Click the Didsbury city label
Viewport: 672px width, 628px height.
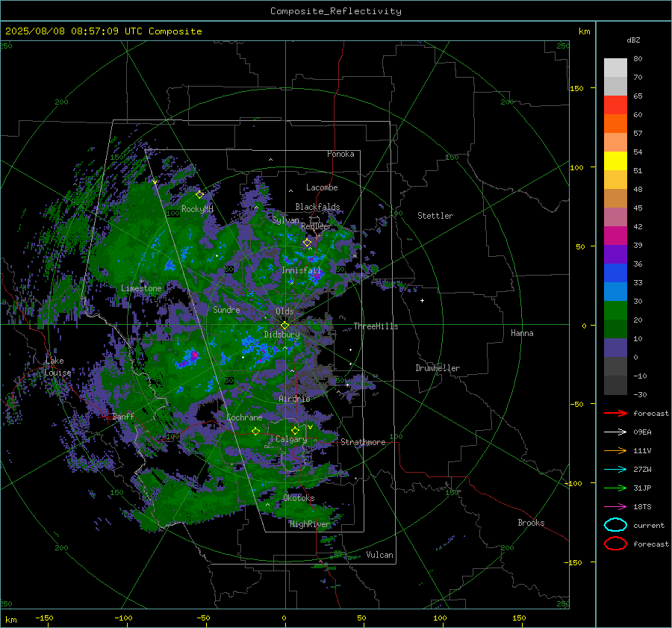tap(281, 335)
